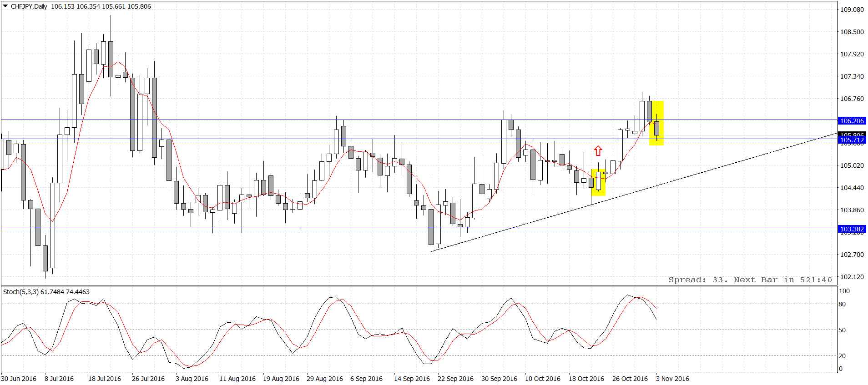
Task: Click the 30 Jun 2016 date label
Action: (x=19, y=379)
